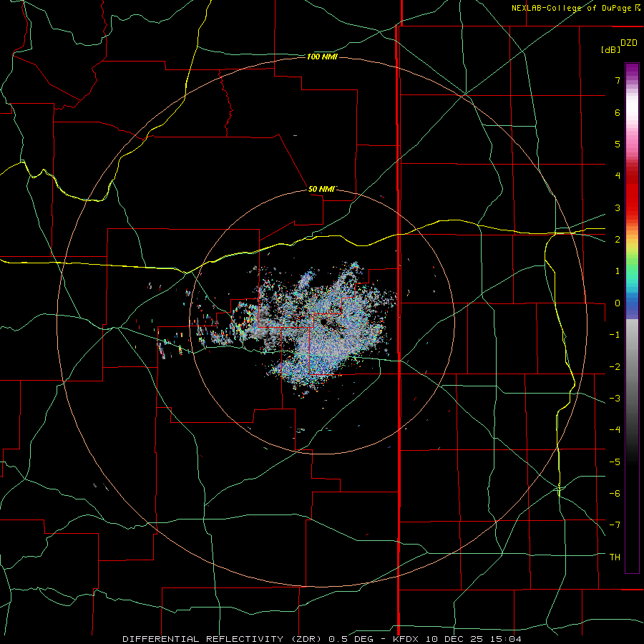This screenshot has width=644, height=644.
Task: Click the 2 value on the color scale
Action: pyautogui.click(x=618, y=240)
